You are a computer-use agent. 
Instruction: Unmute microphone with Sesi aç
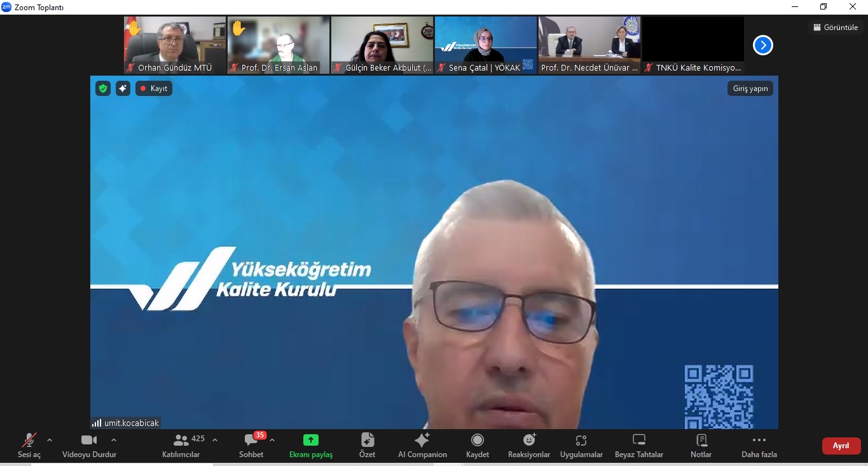[x=29, y=441]
